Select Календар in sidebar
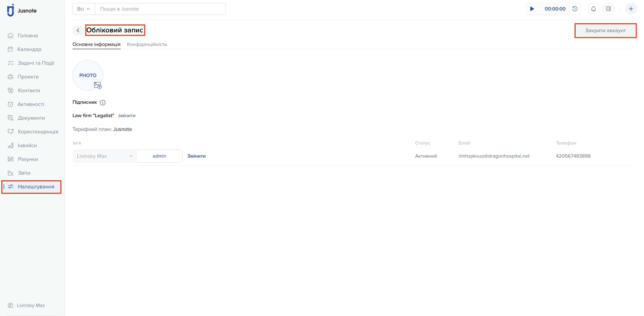 pos(29,49)
